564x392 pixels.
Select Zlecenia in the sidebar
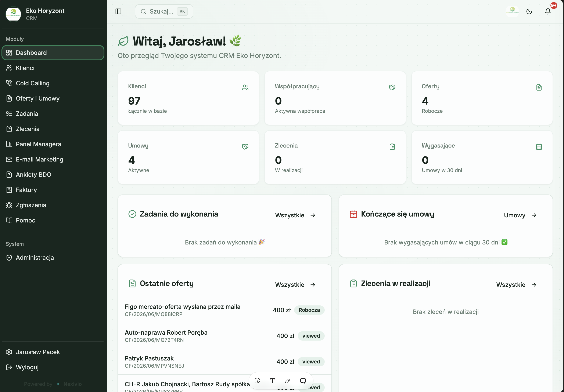pyautogui.click(x=53, y=129)
